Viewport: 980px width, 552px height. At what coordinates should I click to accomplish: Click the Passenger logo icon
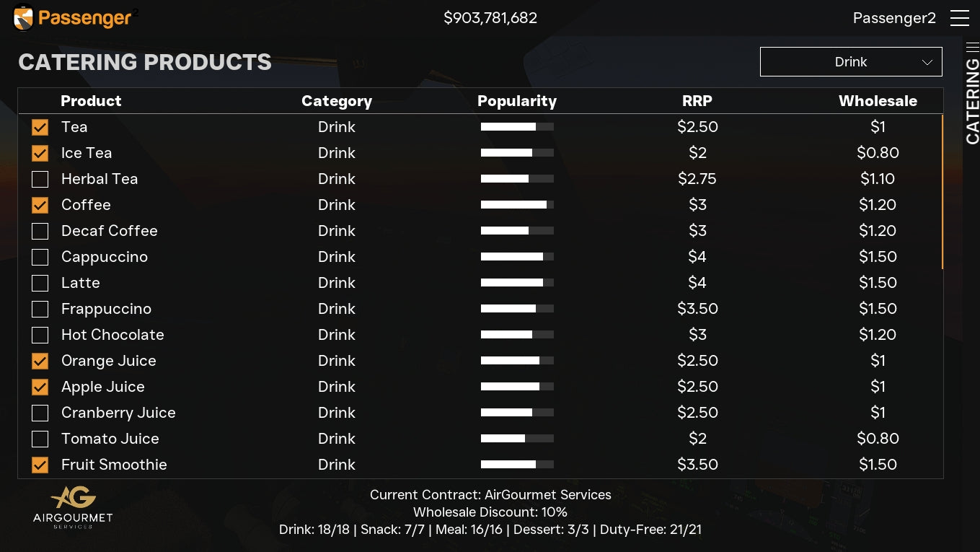click(x=24, y=18)
